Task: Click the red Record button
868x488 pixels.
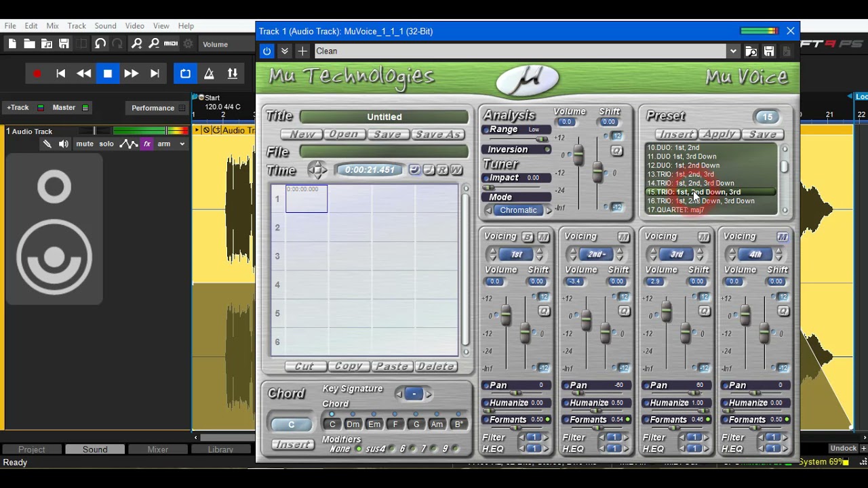Action: (37, 73)
